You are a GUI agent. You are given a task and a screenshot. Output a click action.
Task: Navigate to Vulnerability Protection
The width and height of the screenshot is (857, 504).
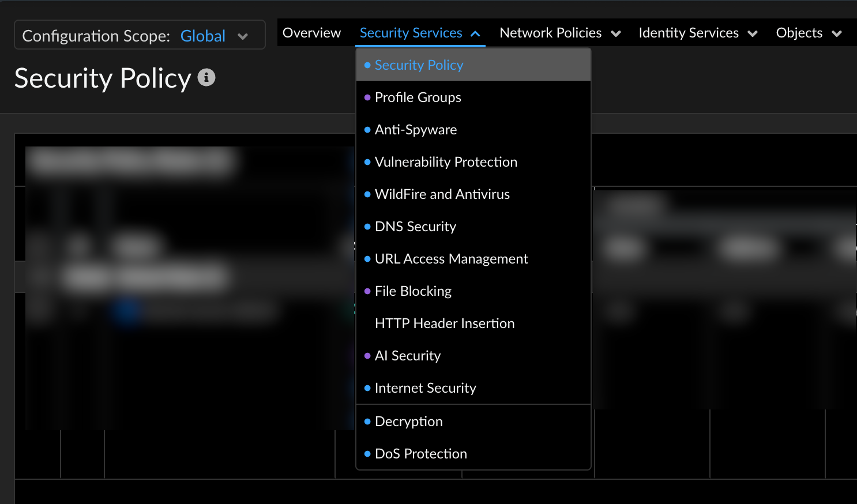[445, 162]
